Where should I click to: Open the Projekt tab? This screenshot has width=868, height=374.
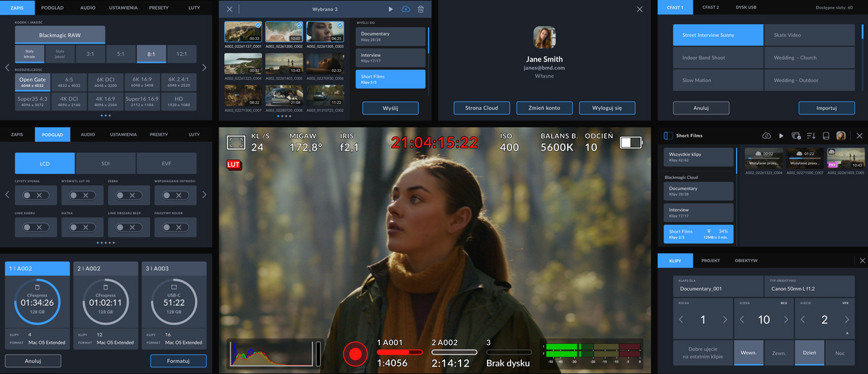pyautogui.click(x=711, y=261)
